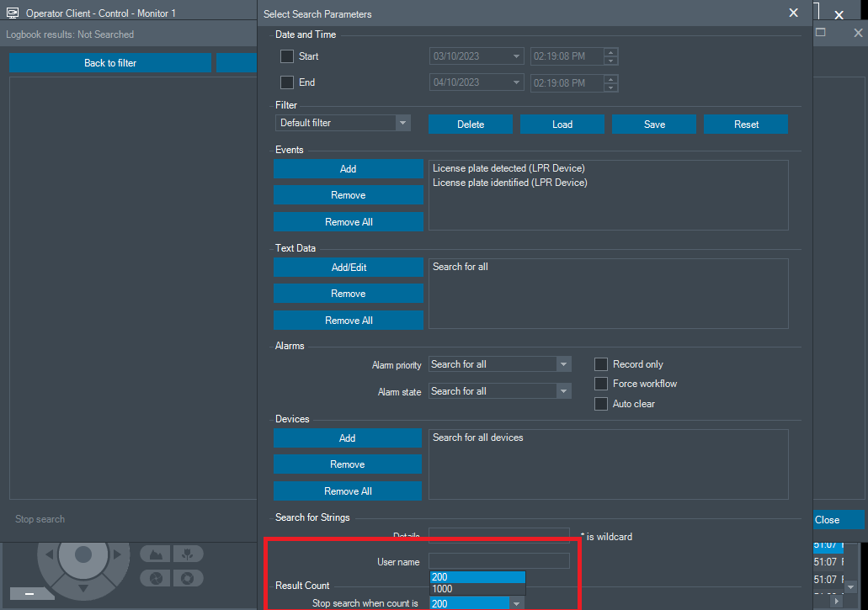The height and width of the screenshot is (610, 868).
Task: Click the focus near flower icon
Action: (x=189, y=554)
